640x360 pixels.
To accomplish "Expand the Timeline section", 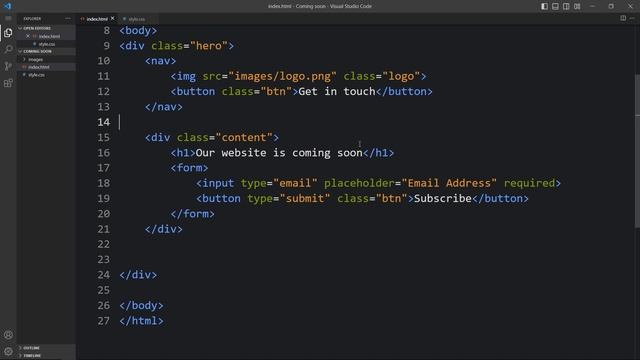I will pyautogui.click(x=32, y=356).
